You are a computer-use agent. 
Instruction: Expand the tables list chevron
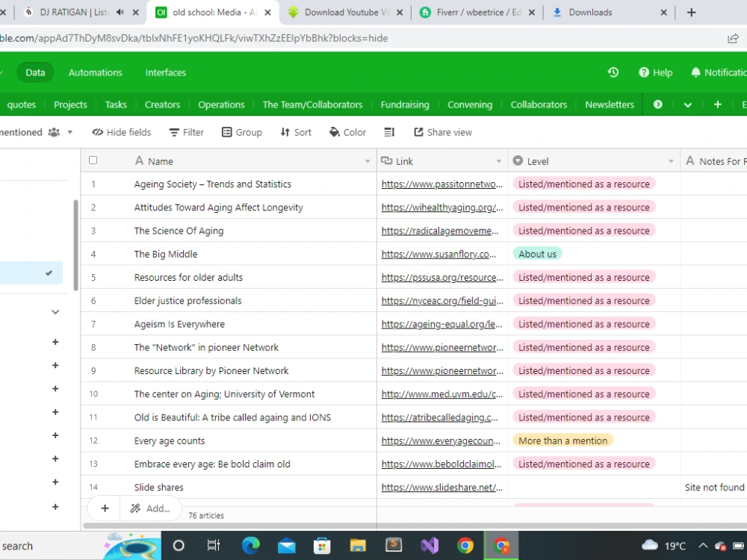[687, 105]
